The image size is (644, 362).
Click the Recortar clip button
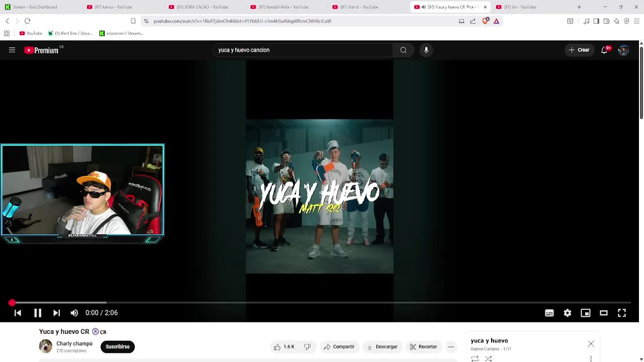[424, 346]
